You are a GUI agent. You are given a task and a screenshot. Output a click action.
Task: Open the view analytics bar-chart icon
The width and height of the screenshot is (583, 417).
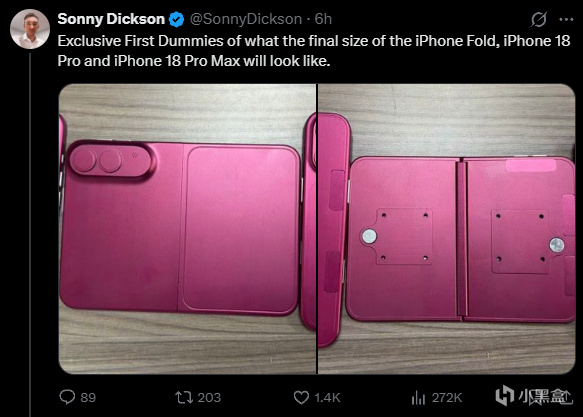point(418,398)
